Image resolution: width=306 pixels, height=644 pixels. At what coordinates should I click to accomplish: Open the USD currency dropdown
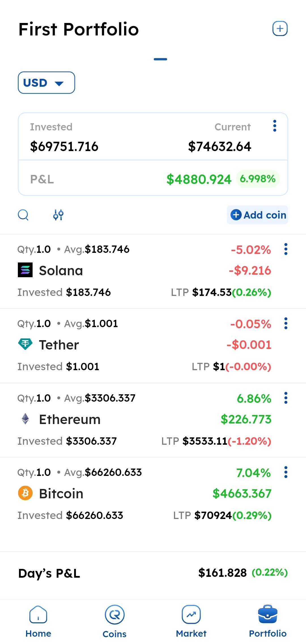click(x=46, y=83)
